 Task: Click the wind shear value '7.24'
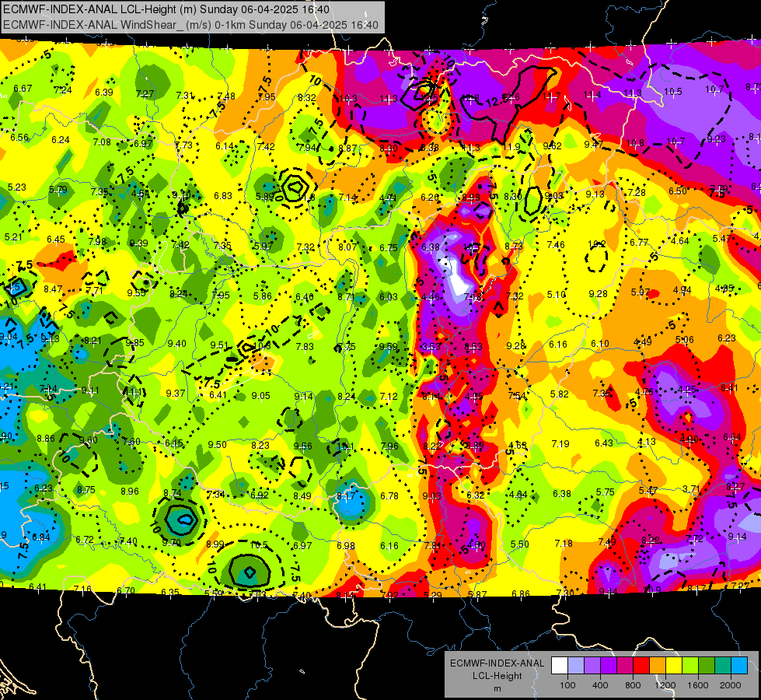[63, 90]
